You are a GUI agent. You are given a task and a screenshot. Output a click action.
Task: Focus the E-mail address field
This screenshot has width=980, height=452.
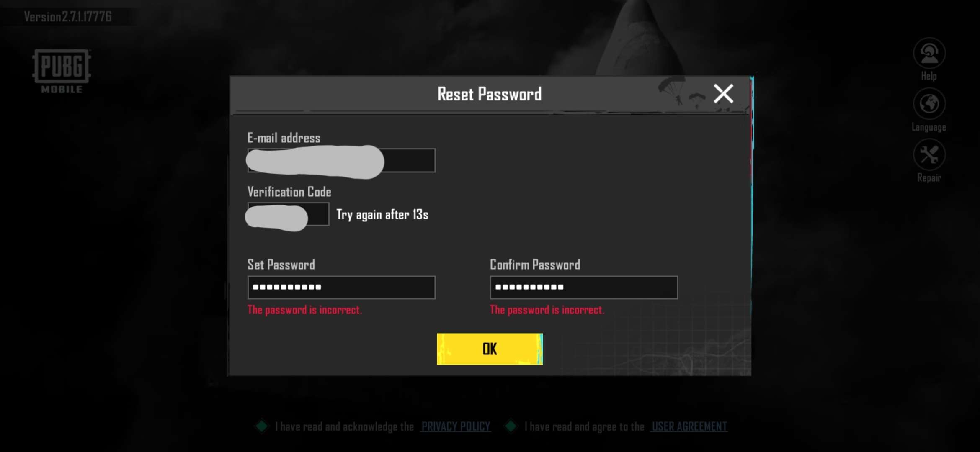[x=341, y=160]
